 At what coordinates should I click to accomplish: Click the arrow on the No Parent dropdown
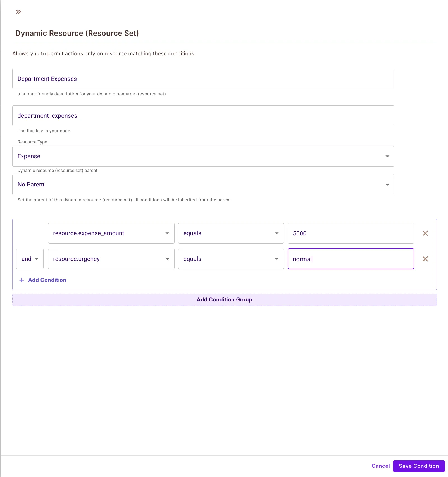click(x=387, y=185)
